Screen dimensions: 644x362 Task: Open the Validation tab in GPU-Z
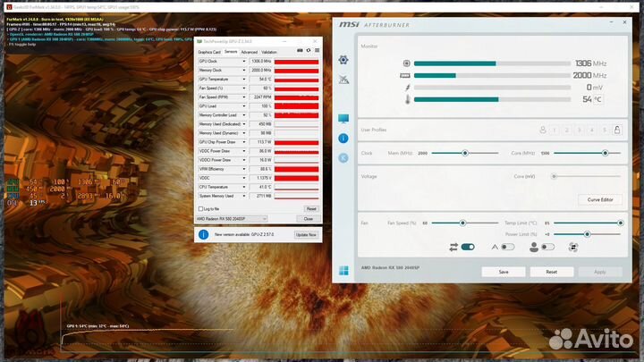269,52
